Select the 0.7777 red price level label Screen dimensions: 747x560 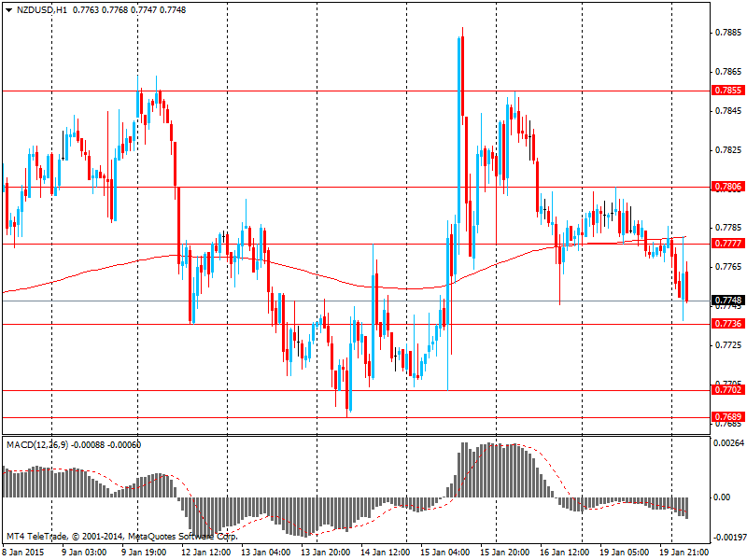727,244
